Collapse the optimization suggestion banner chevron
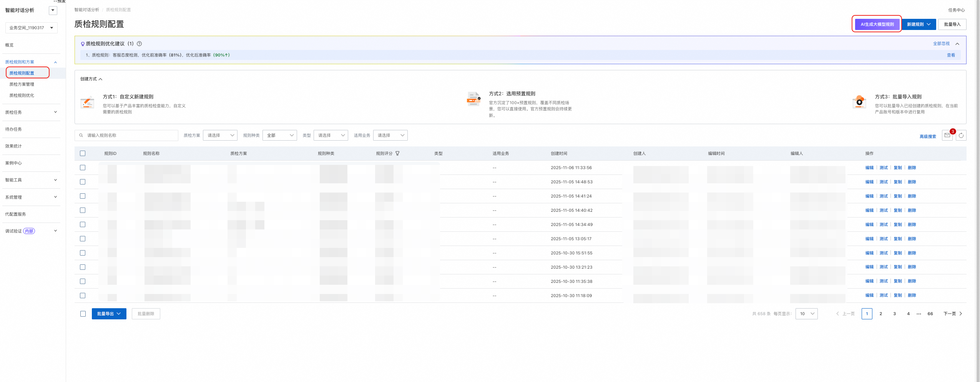 pos(957,44)
